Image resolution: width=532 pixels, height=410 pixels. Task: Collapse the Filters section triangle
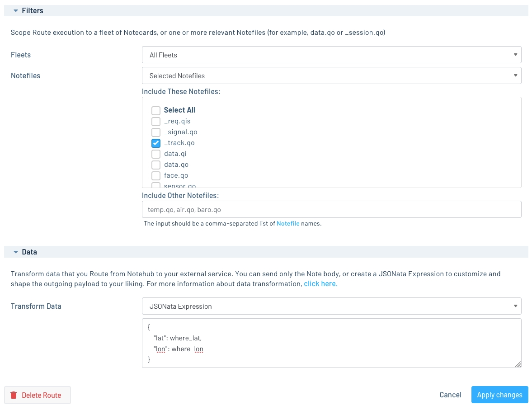point(16,10)
